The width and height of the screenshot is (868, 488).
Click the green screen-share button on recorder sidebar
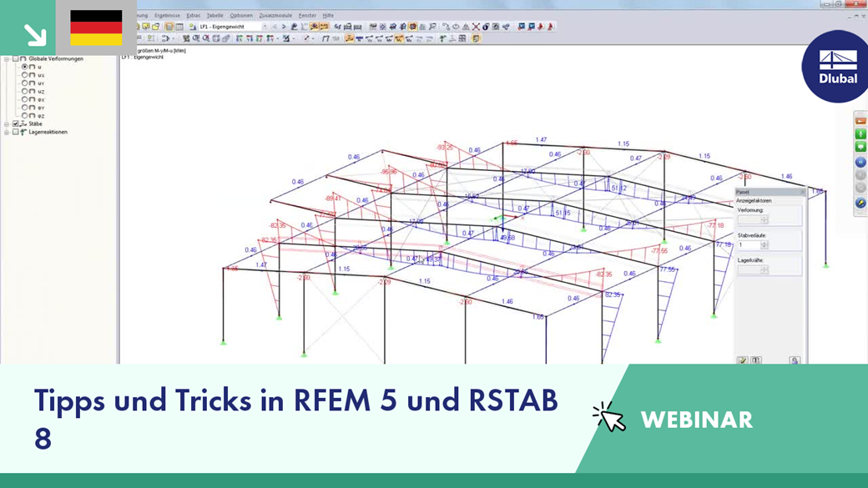(860, 147)
